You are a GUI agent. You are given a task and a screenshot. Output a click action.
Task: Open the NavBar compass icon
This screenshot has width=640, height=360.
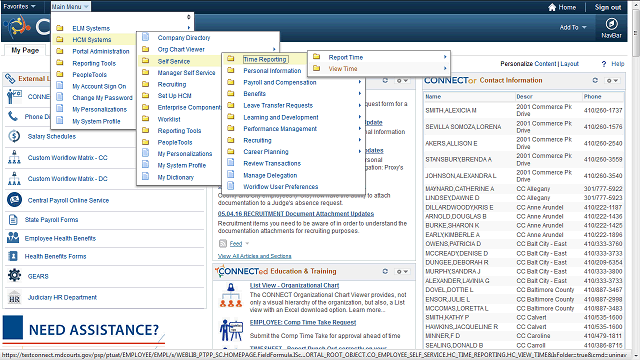click(611, 24)
